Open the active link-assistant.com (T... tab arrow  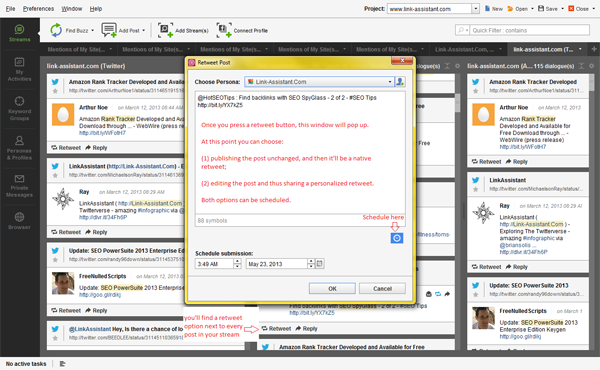point(580,49)
